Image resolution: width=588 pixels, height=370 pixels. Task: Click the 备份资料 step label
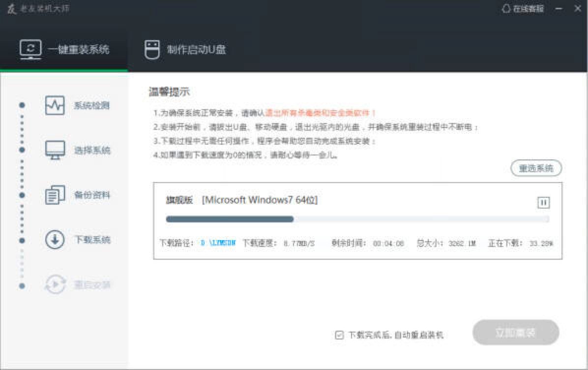click(92, 195)
